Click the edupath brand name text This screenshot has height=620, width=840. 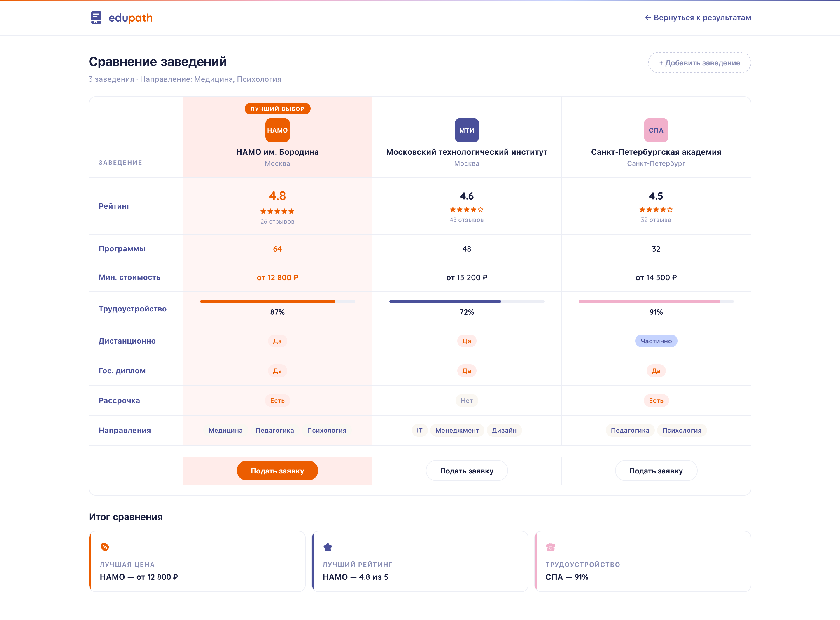(130, 18)
